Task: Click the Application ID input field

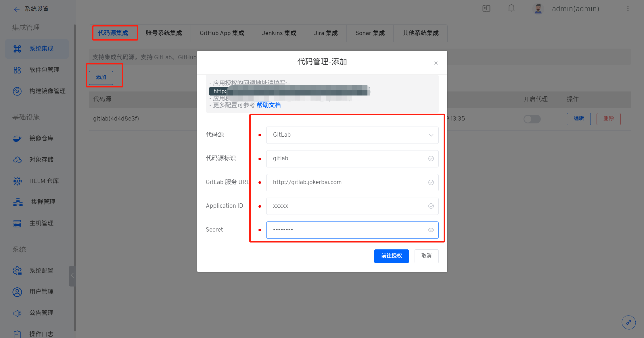Action: (x=352, y=206)
